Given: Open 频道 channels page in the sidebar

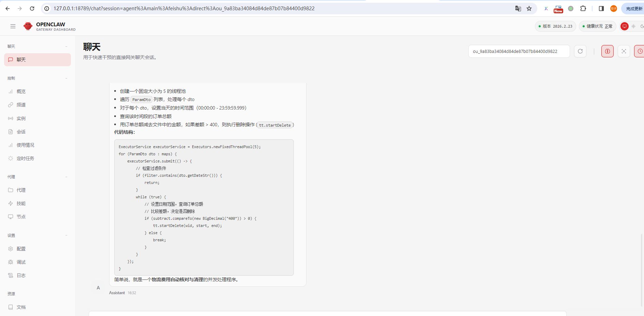Looking at the screenshot, I should coord(38,105).
